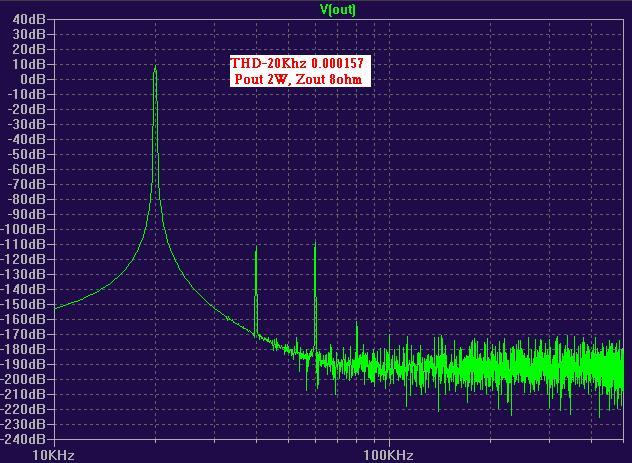Screen dimensions: 632x463
Task: Click the 100KHz frequency axis label
Action: [389, 455]
